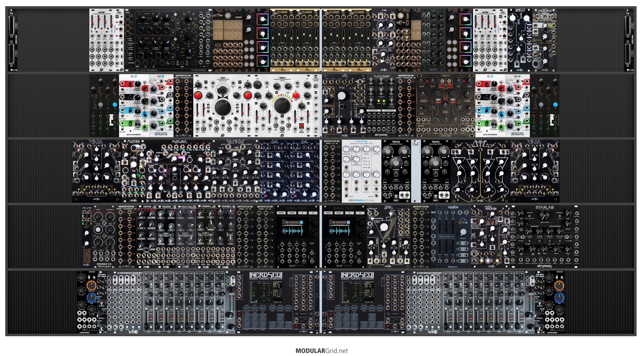The width and height of the screenshot is (644, 356).
Task: Flip the Delay/Reverb switch on Stereo FX
Action: 104,223
